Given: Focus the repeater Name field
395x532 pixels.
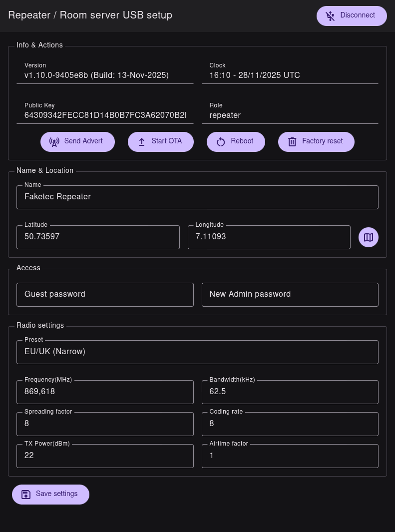Looking at the screenshot, I should pos(197,197).
